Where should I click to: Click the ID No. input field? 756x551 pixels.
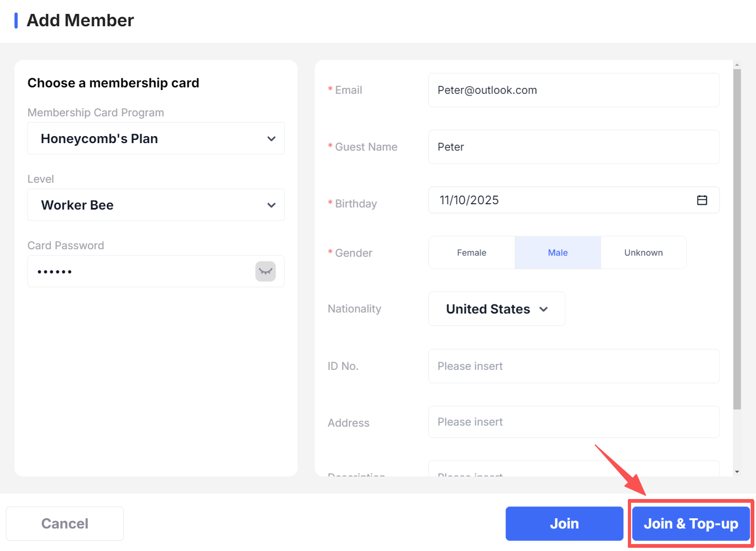point(573,366)
